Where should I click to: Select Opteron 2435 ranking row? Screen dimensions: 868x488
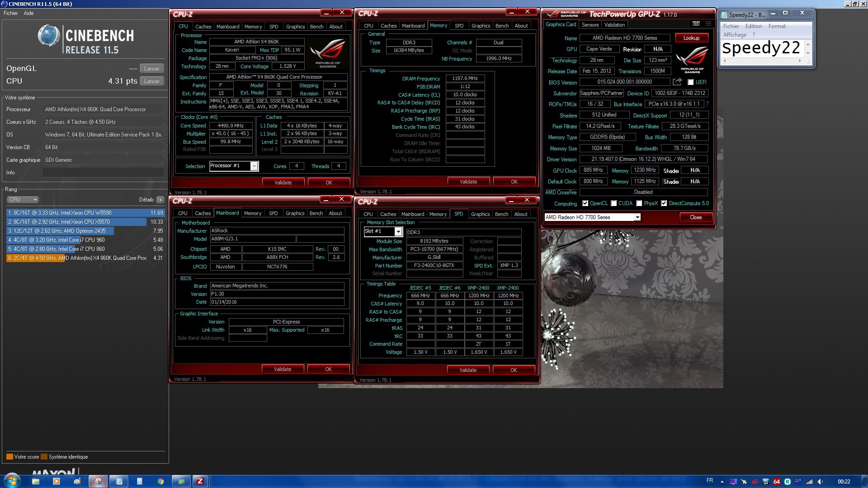pos(85,231)
